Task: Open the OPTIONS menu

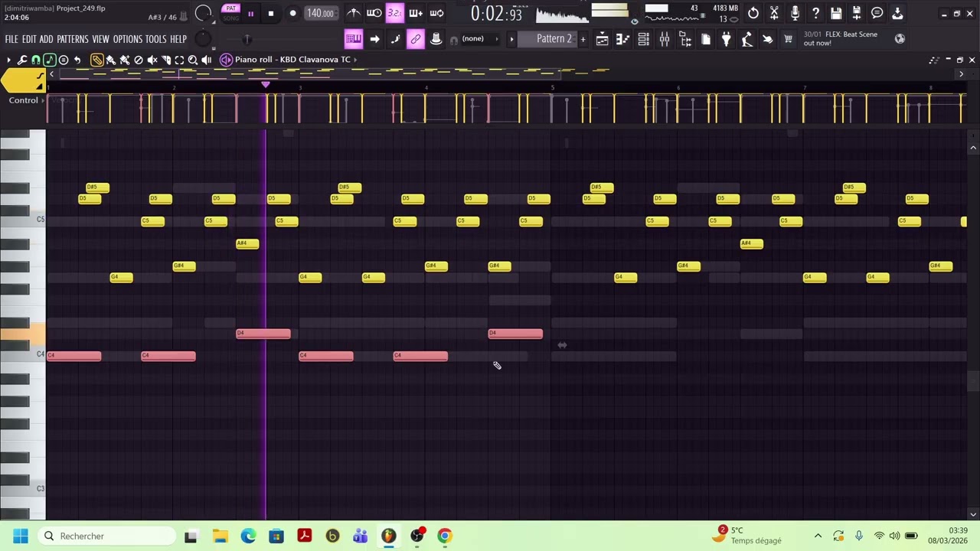Action: pos(127,39)
